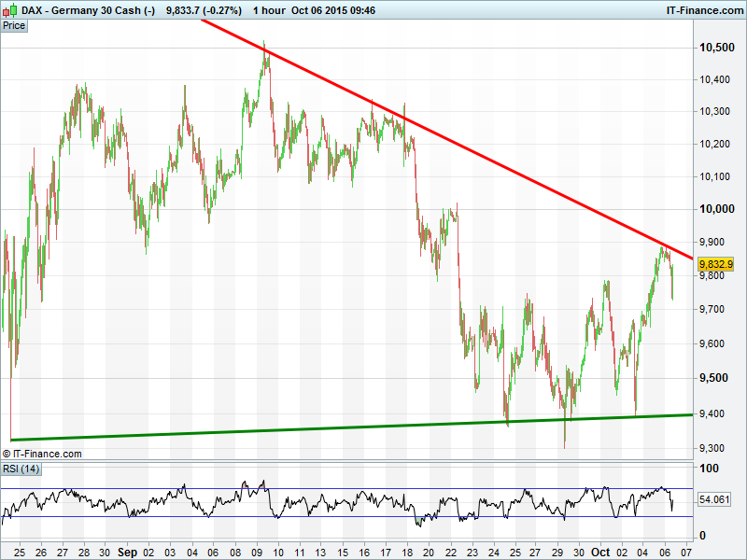Click the 10,300 price axis label
This screenshot has width=747, height=560.
(714, 111)
